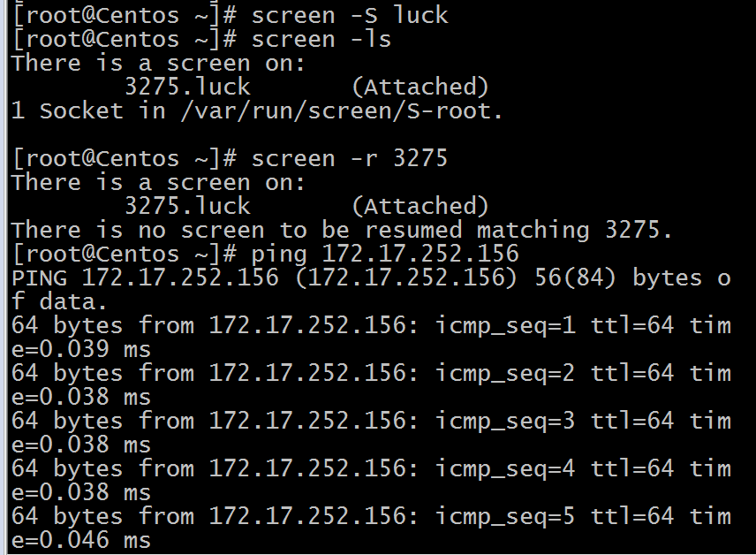
Task: Click the first '(Attached)' status text
Action: pos(420,87)
